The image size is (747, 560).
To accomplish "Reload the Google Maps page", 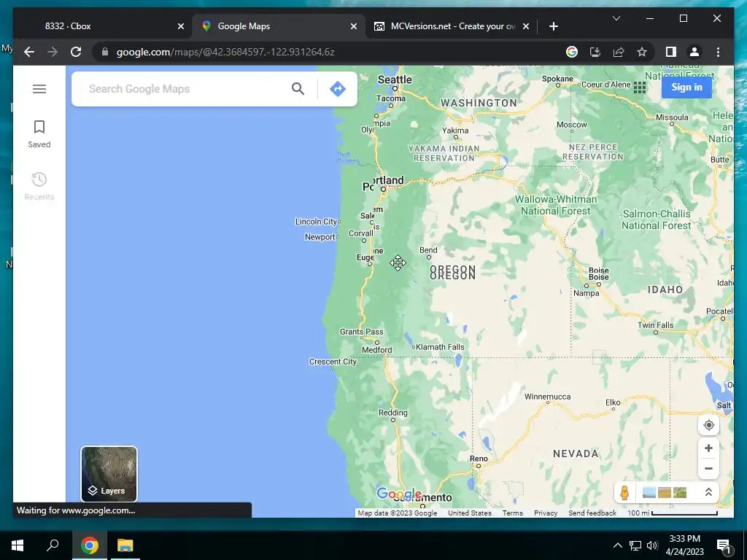I will [x=76, y=52].
